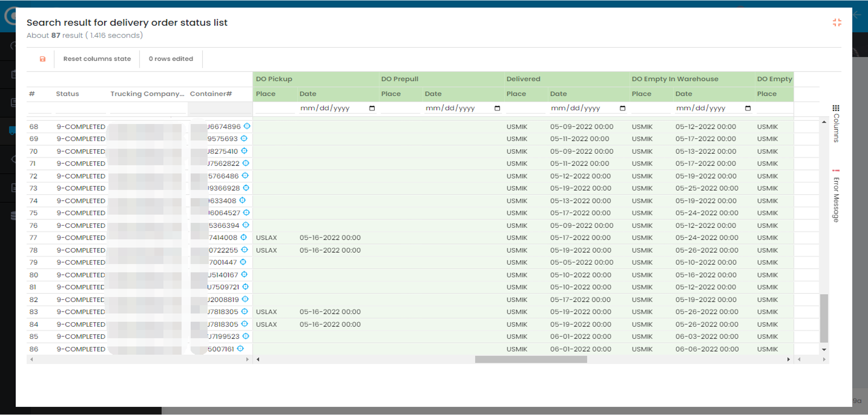Collapse the dialog with the orange minimize icon
This screenshot has height=415, width=868.
837,23
